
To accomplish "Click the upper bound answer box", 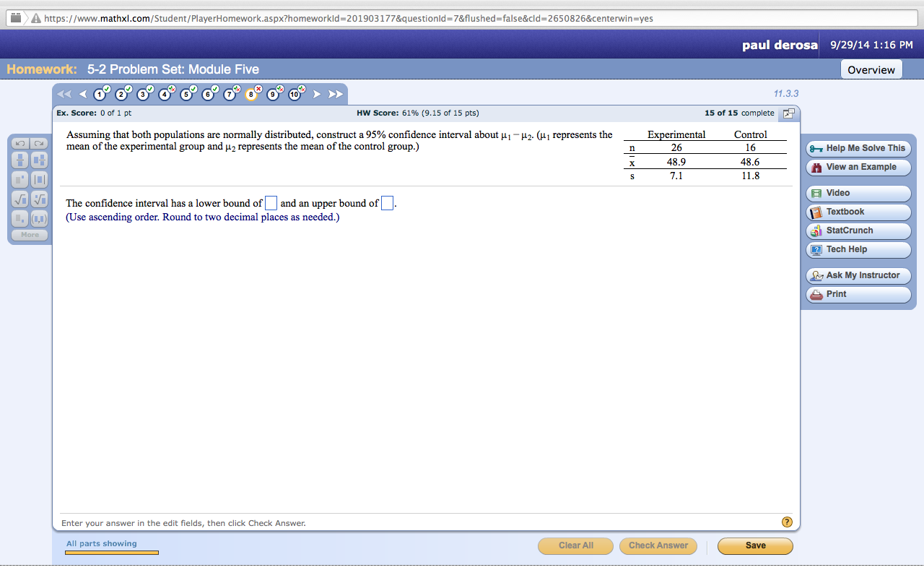I will [x=387, y=203].
